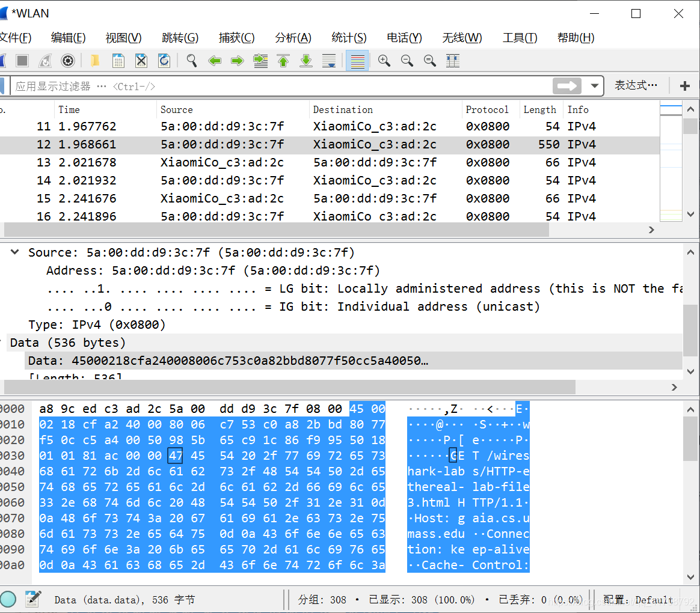Toggle packet list colorization icon
This screenshot has height=613, width=700.
click(357, 61)
